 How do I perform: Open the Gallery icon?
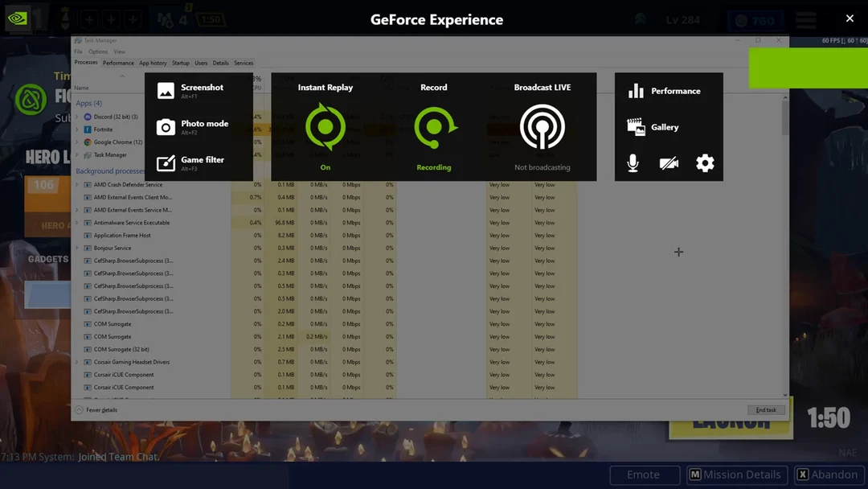pyautogui.click(x=636, y=127)
